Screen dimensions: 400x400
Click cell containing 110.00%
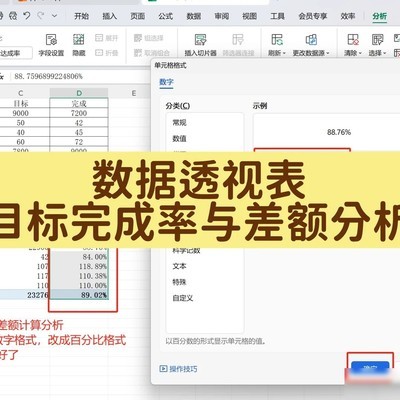79,286
